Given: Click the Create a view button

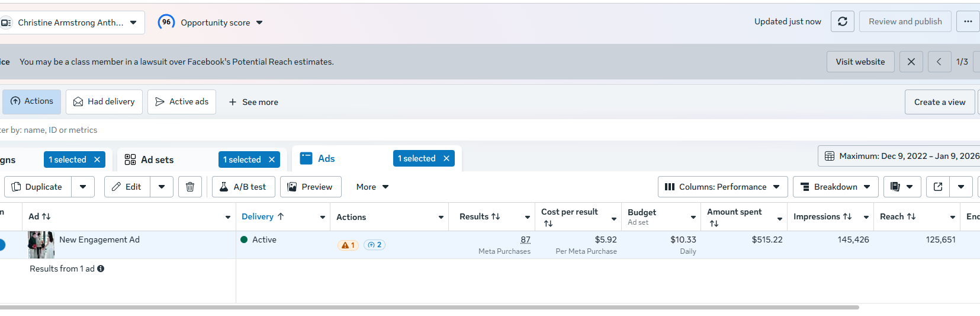Looking at the screenshot, I should [939, 102].
